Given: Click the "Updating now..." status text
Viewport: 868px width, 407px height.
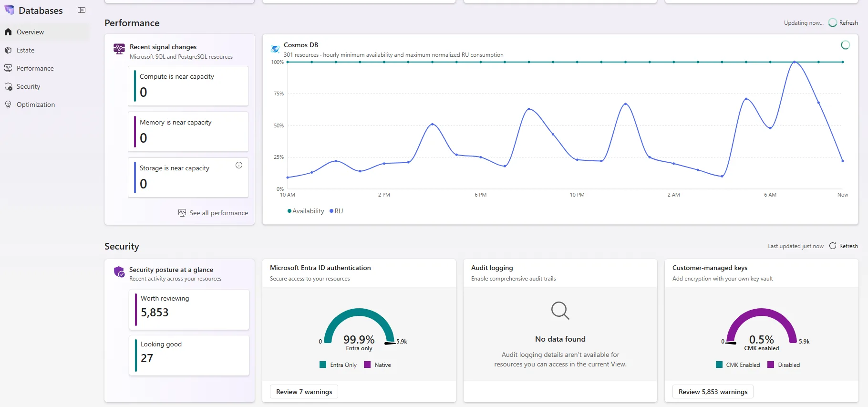Looking at the screenshot, I should coord(804,23).
